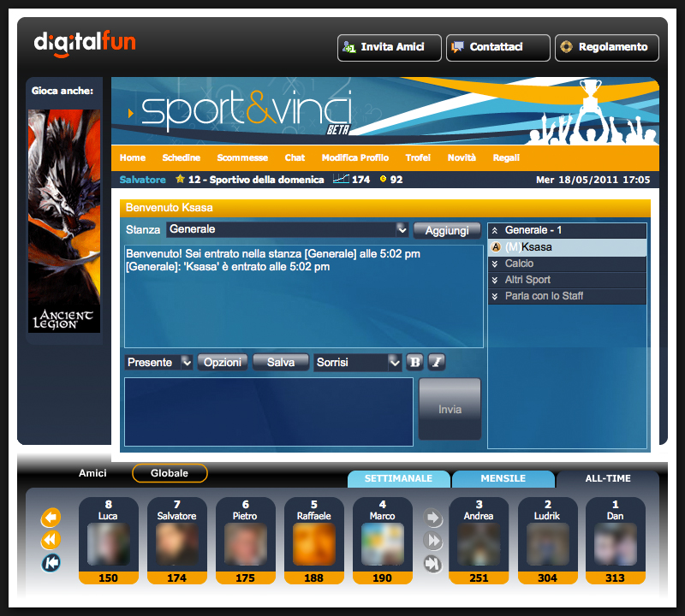Open Dan's leaderboard card

(x=615, y=541)
